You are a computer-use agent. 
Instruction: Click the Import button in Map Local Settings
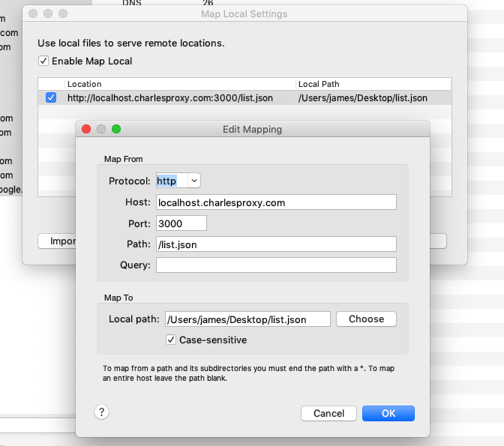click(x=57, y=241)
